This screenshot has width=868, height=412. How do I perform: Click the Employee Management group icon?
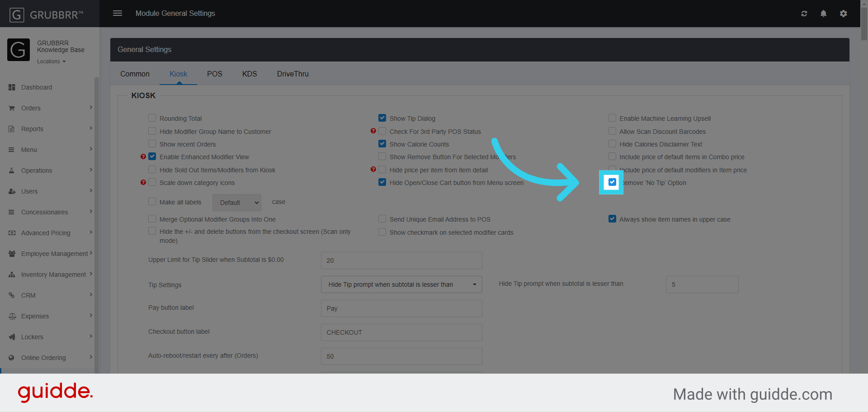click(12, 254)
